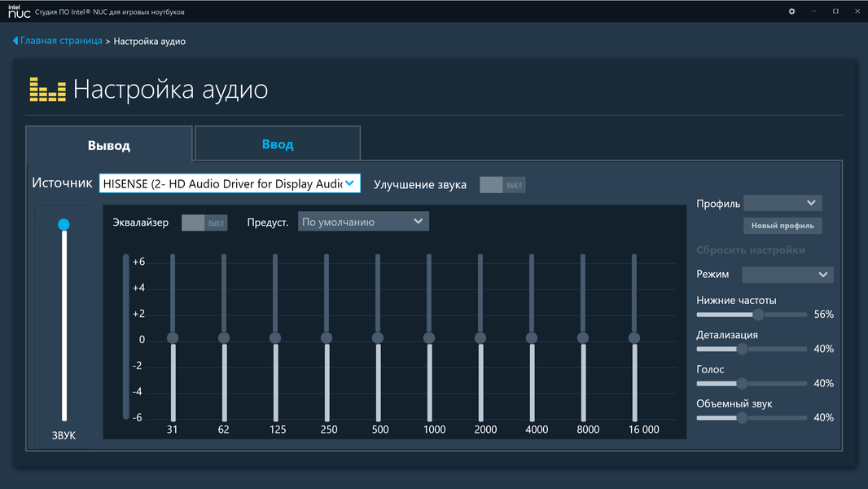The height and width of the screenshot is (489, 868).
Task: Click the ЗВУК volume slider knob
Action: (64, 224)
